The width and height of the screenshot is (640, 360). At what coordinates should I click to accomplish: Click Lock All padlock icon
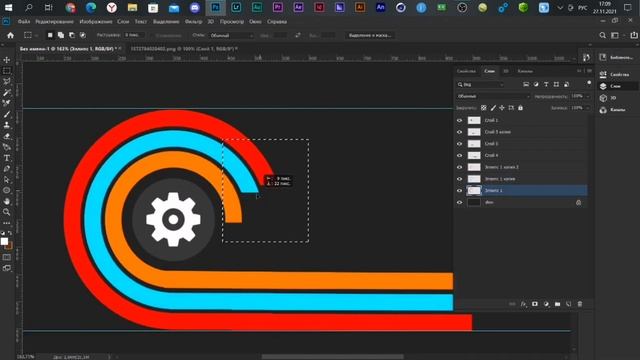(520, 108)
